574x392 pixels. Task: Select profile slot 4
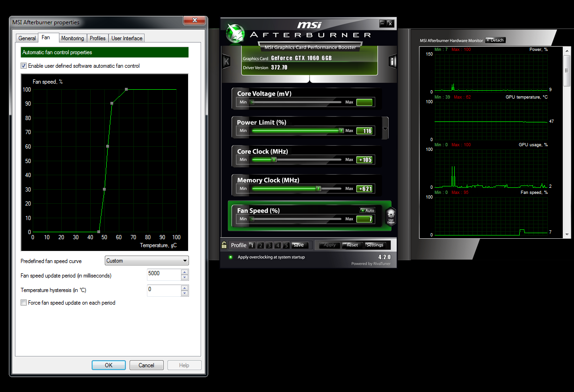pyautogui.click(x=278, y=245)
